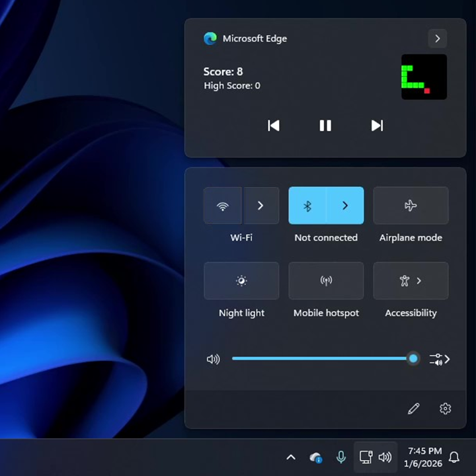Viewport: 476px width, 476px height.
Task: Skip to the previous media track
Action: [x=274, y=126]
